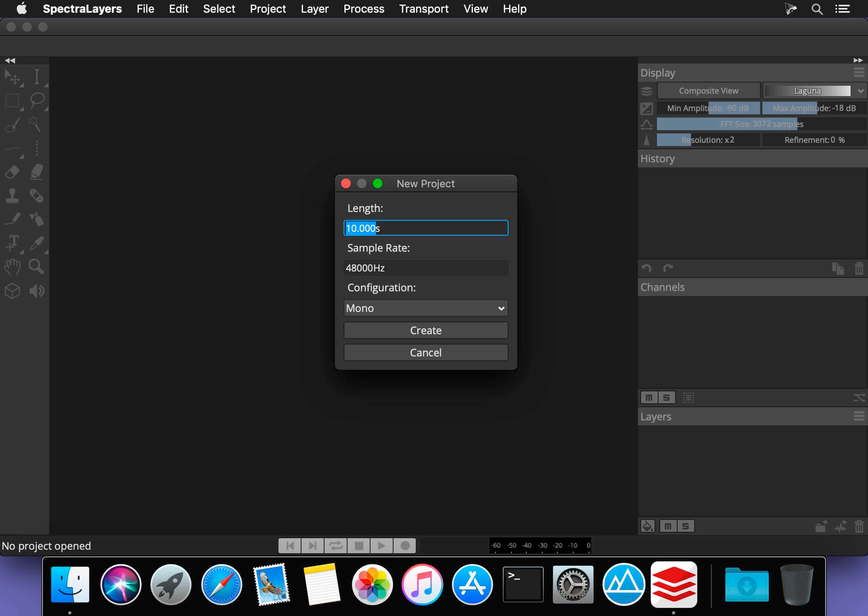Click the Stop transport button
This screenshot has width=868, height=616.
click(359, 546)
